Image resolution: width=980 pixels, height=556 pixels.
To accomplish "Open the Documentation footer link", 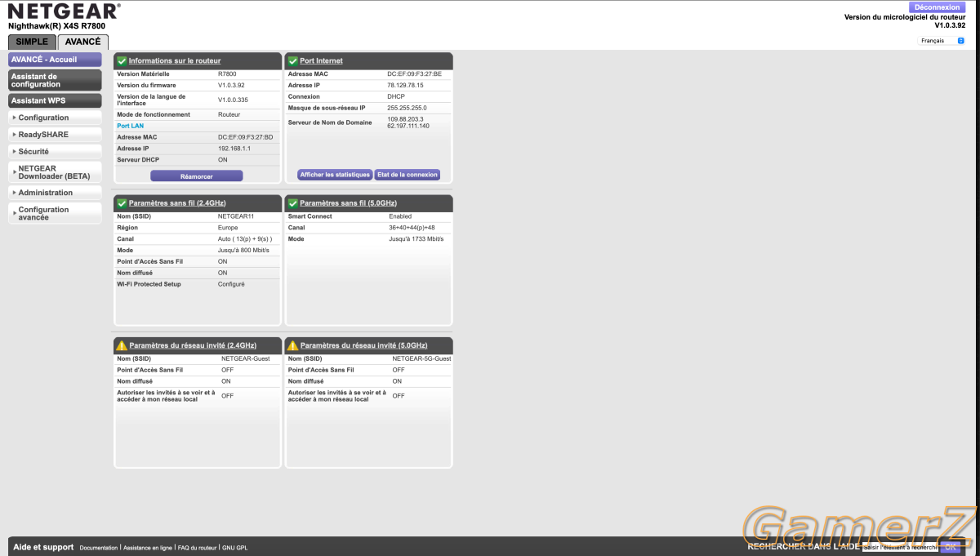I will pos(99,548).
